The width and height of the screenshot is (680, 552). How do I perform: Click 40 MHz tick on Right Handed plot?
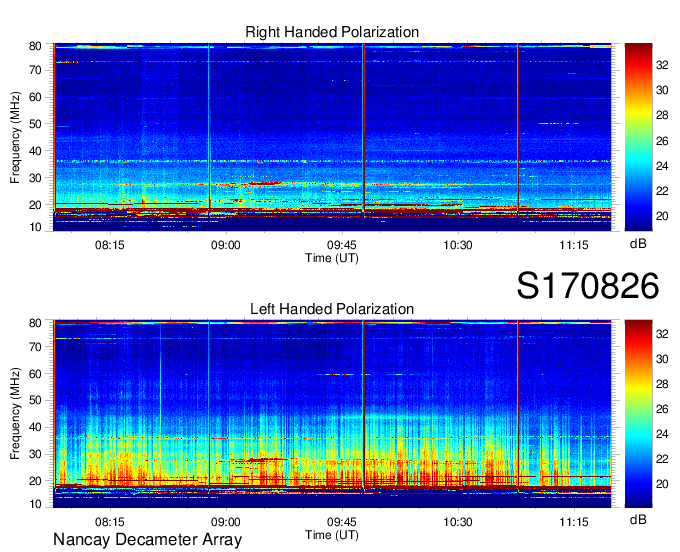pos(35,151)
